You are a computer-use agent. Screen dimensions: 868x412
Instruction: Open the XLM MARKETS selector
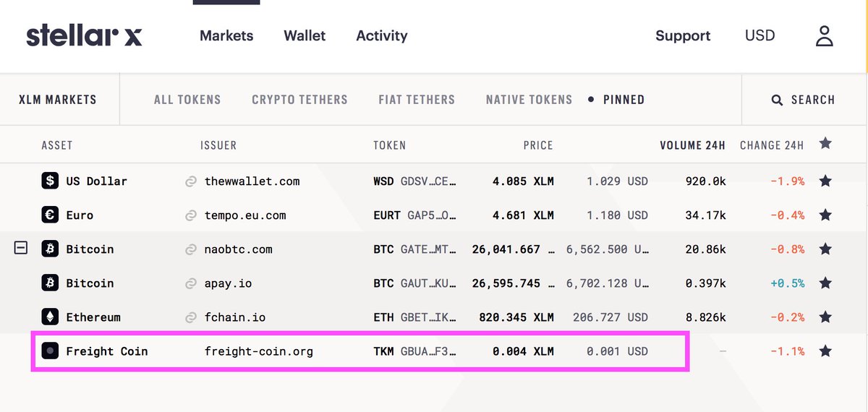[58, 100]
